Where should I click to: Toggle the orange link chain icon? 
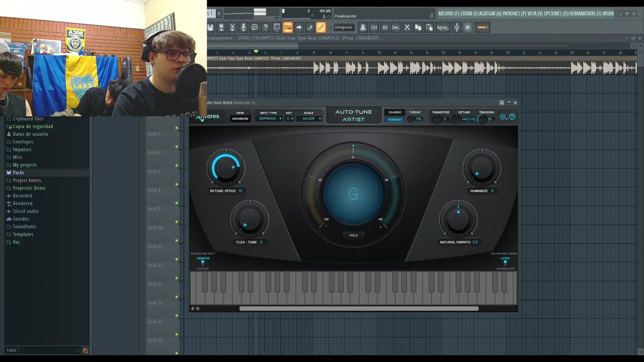[x=321, y=27]
